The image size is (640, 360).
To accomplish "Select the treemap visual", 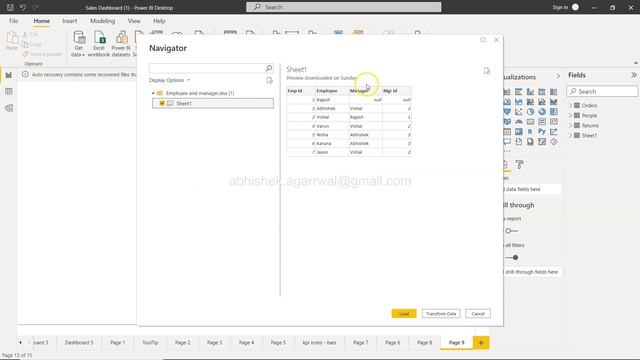I will click(553, 111).
